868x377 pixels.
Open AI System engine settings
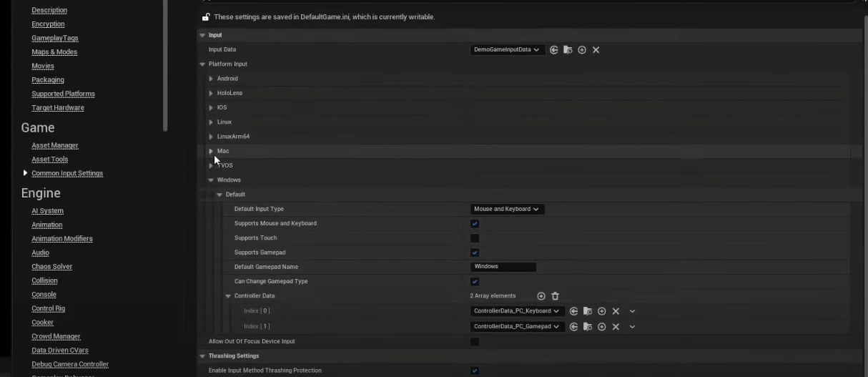point(48,211)
